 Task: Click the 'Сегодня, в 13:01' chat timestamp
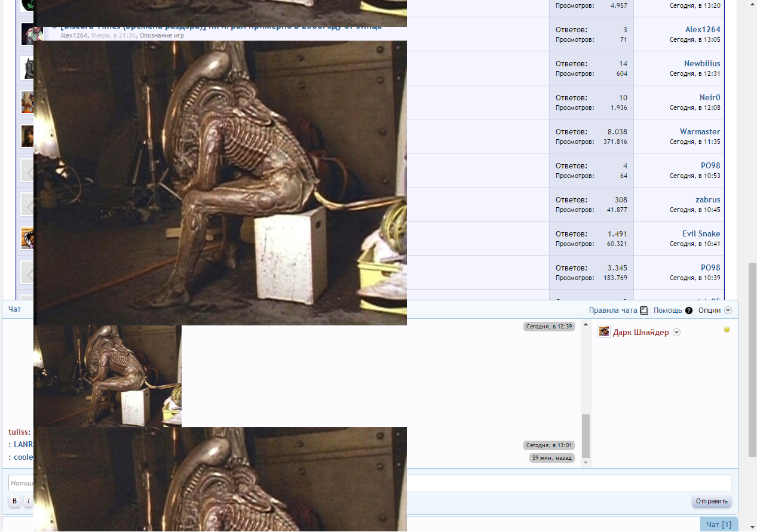549,445
